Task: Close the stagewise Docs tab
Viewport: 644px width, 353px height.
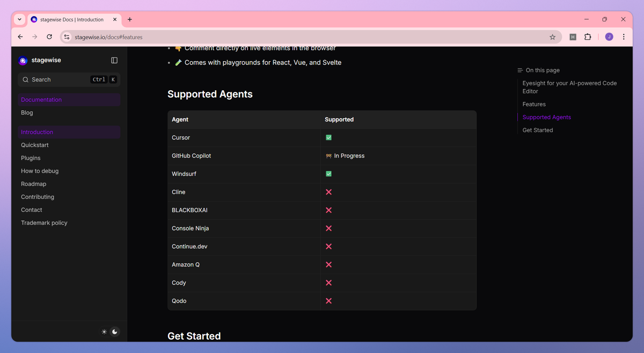Action: 115,19
